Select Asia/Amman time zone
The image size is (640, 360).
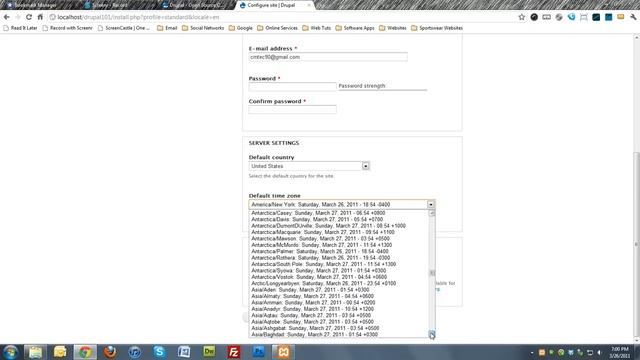pos(339,302)
